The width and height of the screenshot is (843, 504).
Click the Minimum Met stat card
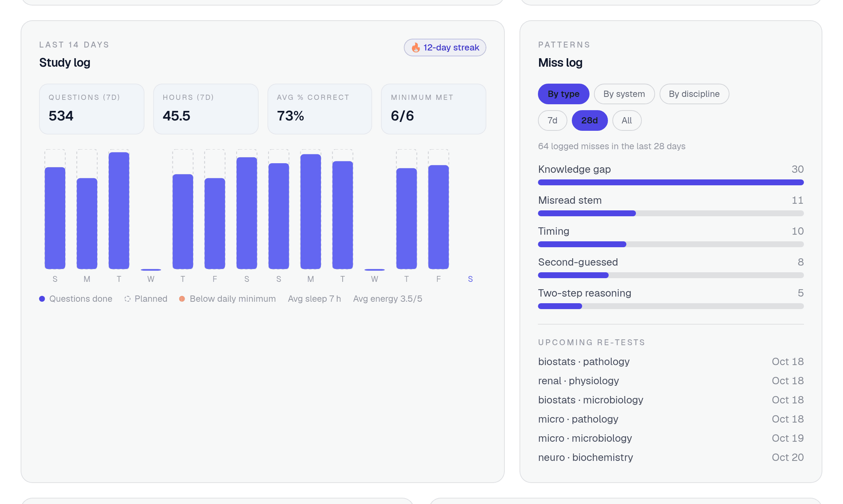pyautogui.click(x=434, y=109)
